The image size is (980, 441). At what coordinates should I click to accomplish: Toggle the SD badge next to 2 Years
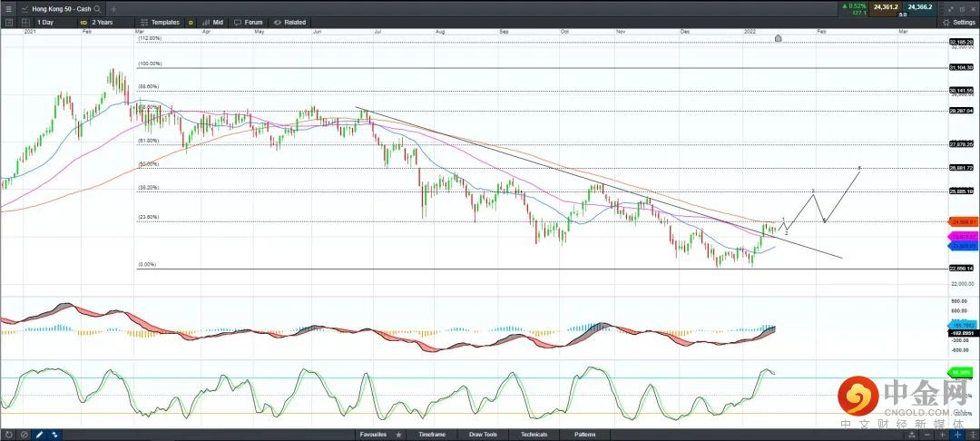coord(83,22)
